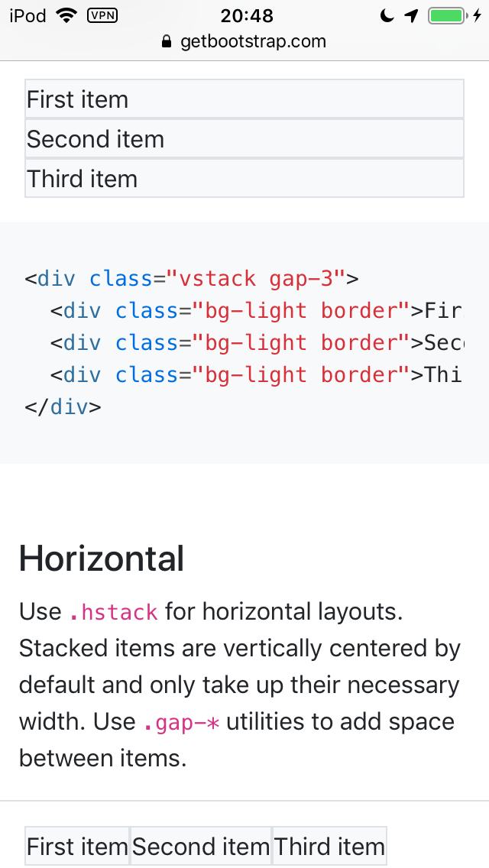Tap the location services arrow icon
The height and width of the screenshot is (868, 489).
(x=411, y=15)
